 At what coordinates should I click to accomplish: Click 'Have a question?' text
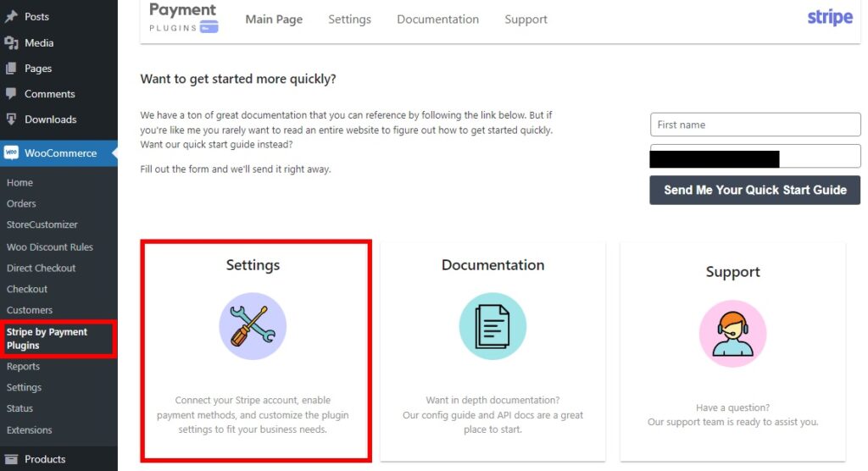[x=733, y=408]
